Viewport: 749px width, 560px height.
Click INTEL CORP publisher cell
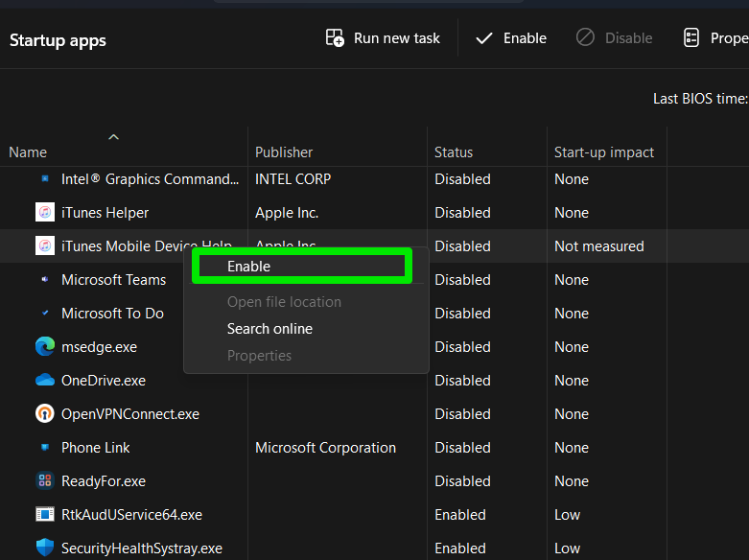tap(293, 178)
